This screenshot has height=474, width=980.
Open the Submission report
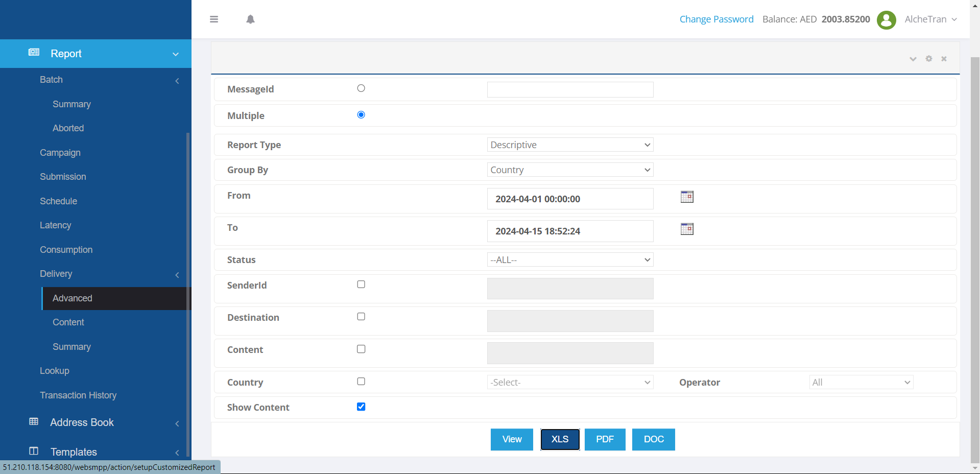pyautogui.click(x=63, y=177)
